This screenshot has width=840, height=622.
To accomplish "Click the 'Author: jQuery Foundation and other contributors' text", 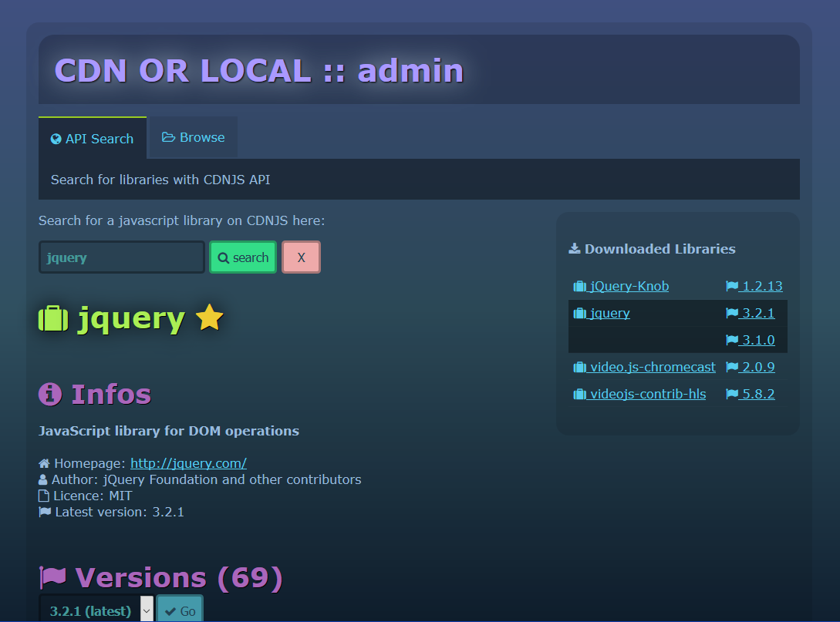I will coord(206,479).
